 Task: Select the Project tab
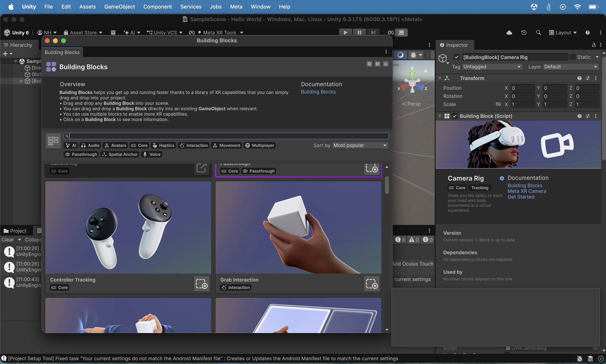(15, 231)
